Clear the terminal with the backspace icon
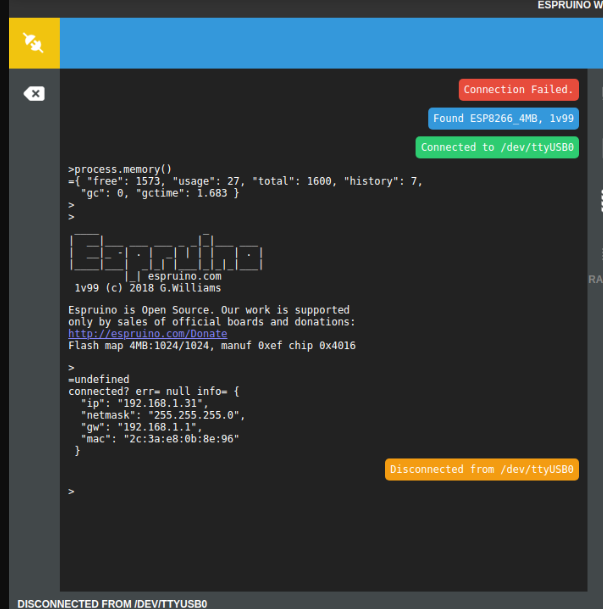Screen dimensions: 603x609 34,94
